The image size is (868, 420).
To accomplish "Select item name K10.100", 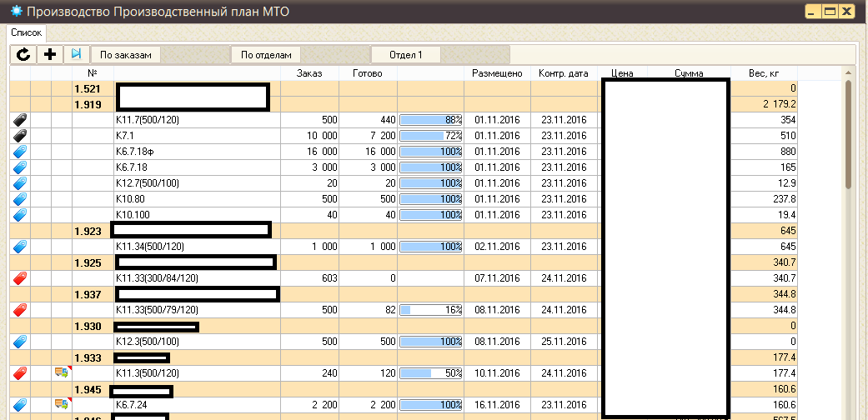I will click(133, 215).
